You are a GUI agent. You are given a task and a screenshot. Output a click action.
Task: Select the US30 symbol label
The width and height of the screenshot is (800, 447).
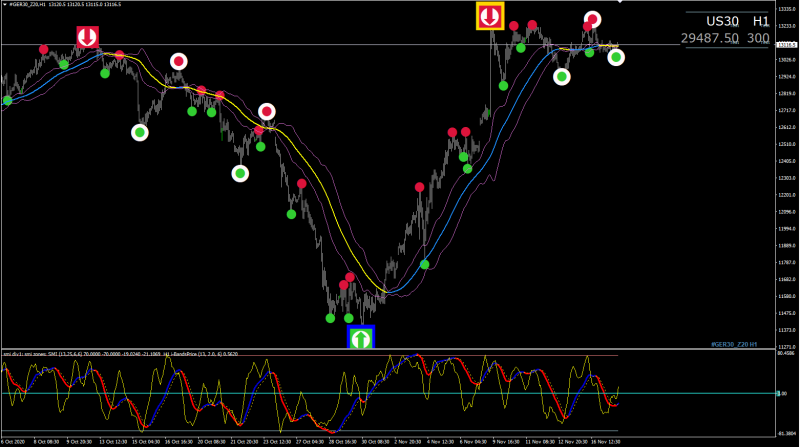coord(722,21)
